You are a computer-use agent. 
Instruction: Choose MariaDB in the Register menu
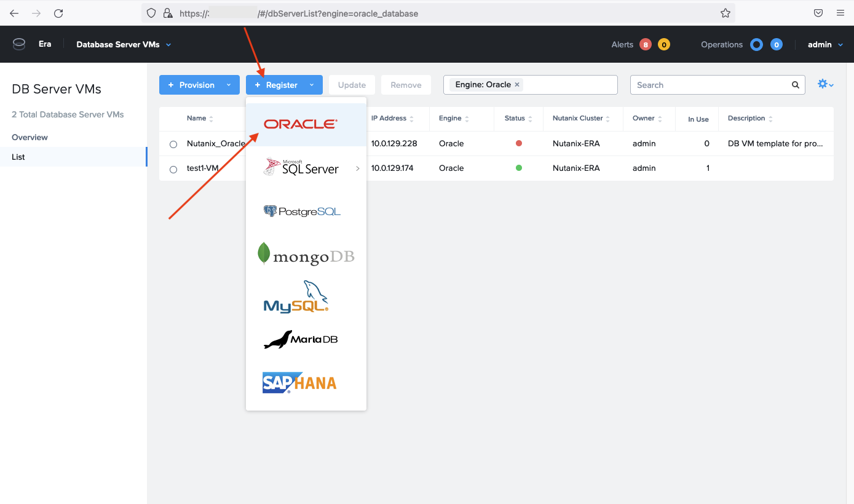coord(306,339)
